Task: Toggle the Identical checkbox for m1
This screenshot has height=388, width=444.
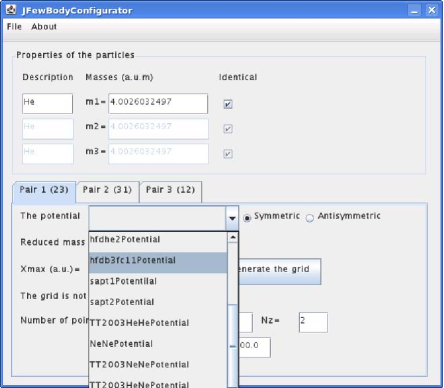Action: point(228,104)
